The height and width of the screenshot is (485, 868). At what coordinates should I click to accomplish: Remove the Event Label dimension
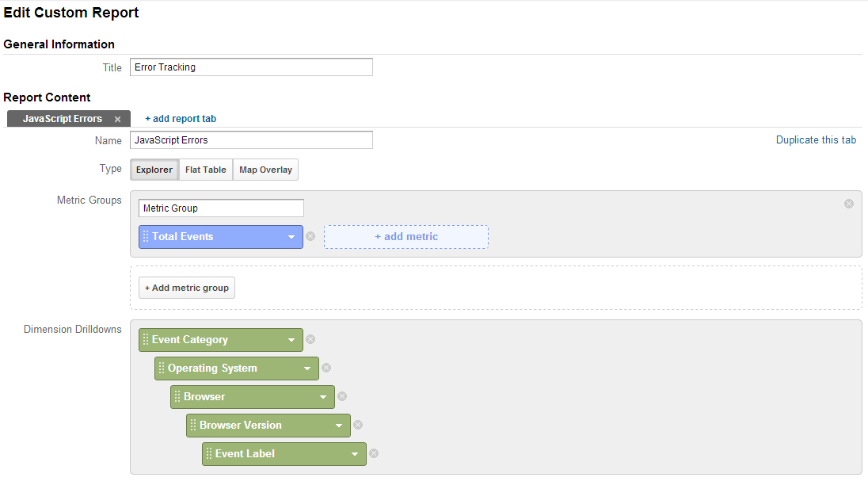click(375, 453)
